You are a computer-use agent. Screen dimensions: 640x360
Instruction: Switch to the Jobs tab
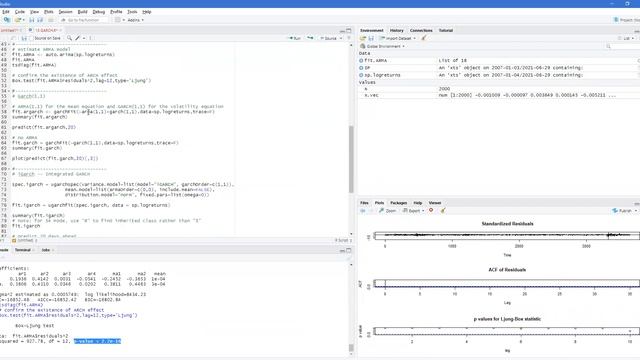[45, 250]
